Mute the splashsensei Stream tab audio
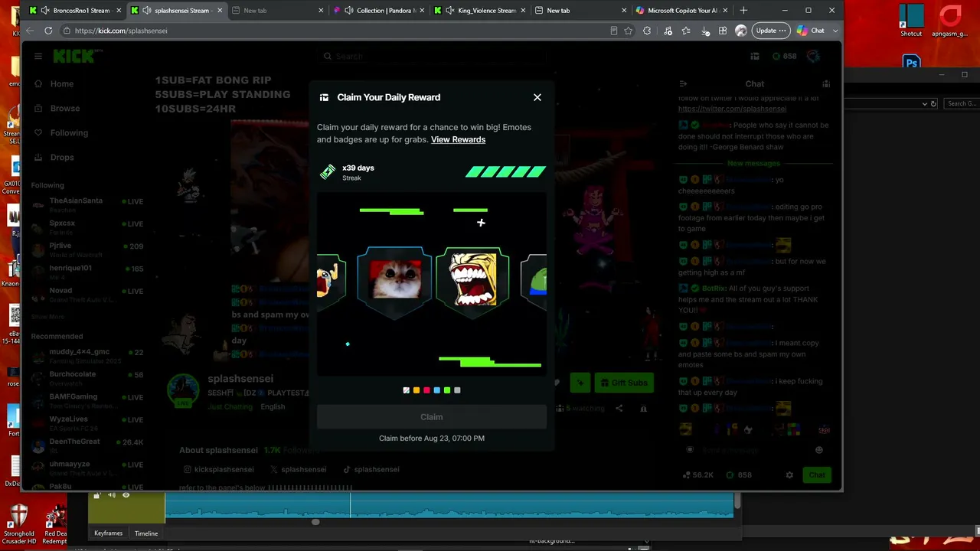This screenshot has width=980, height=551. click(146, 10)
